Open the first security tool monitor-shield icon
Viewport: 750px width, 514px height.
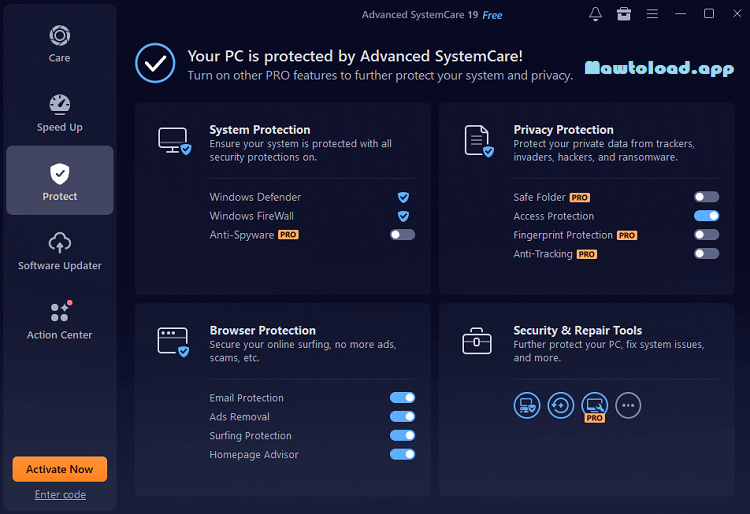click(x=527, y=405)
